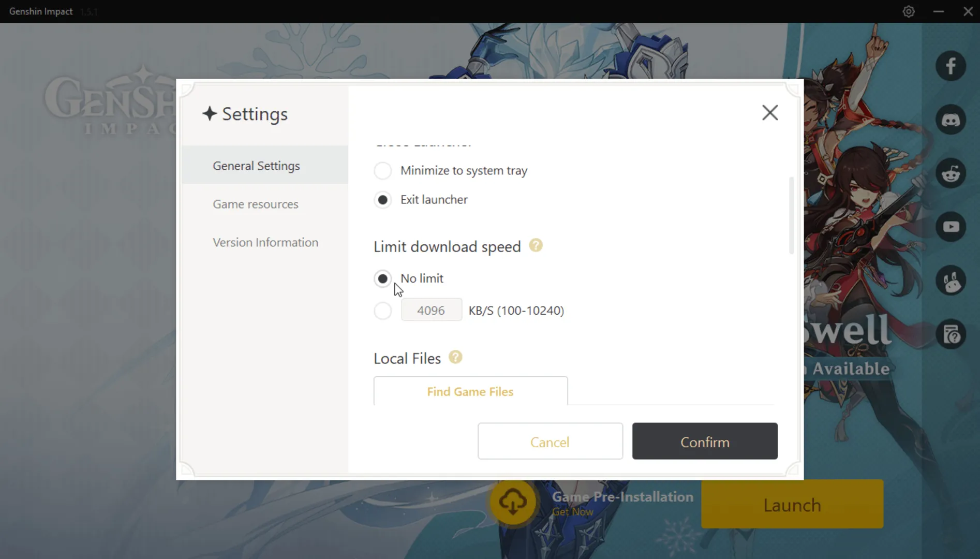The image size is (980, 559).
Task: Open the Facebook social icon
Action: tap(951, 66)
